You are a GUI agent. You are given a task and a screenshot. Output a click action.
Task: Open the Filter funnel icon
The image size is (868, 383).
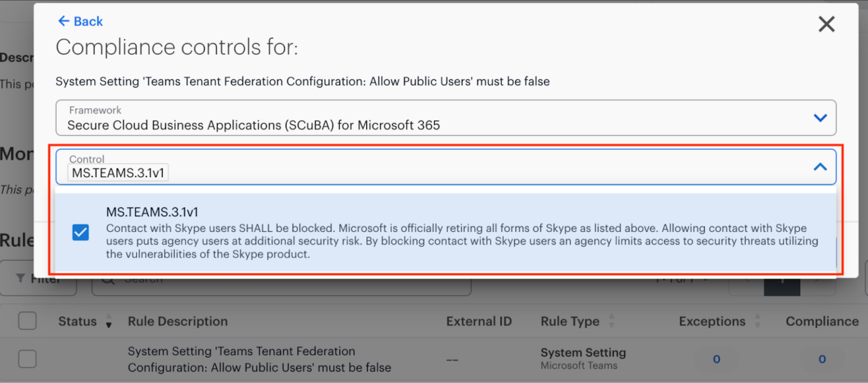[x=21, y=278]
